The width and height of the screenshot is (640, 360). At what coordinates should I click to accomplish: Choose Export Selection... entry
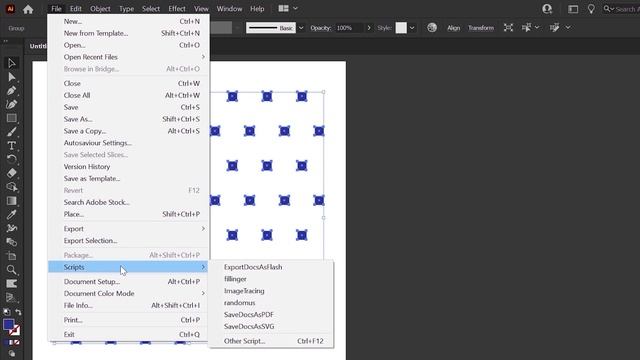[129, 241]
